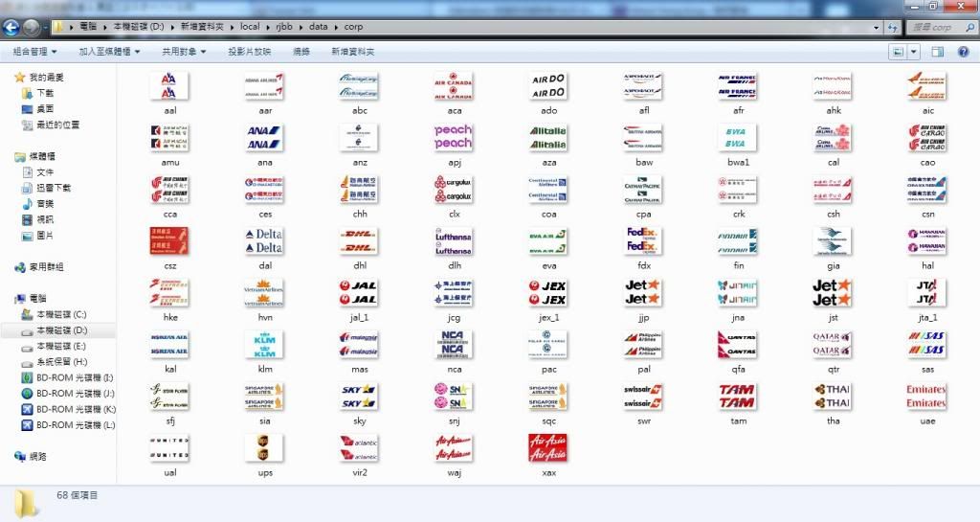Select the red AirAsia 'xax' logo file
Screen dimensions: 980x522
548,448
